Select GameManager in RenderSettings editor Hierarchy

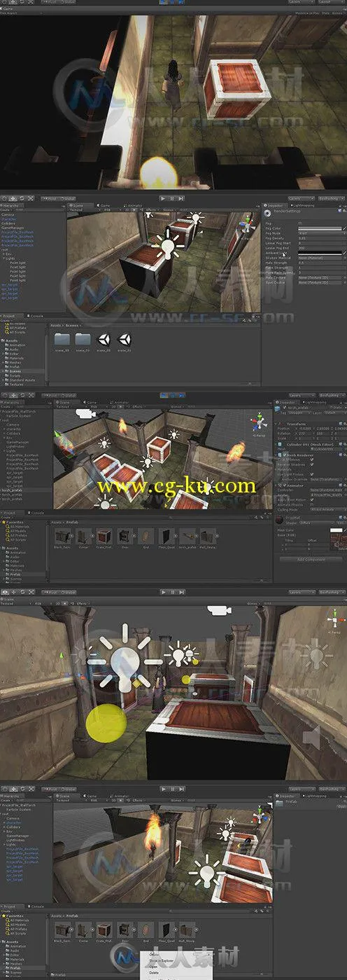point(12,228)
